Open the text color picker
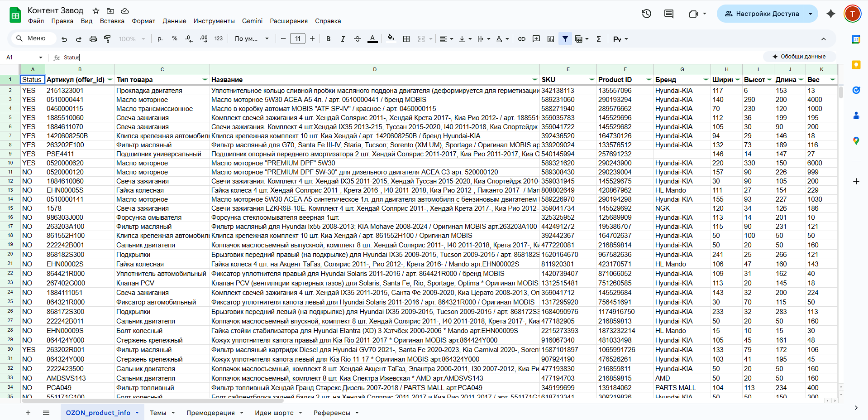Image resolution: width=868 pixels, height=420 pixels. coord(372,39)
